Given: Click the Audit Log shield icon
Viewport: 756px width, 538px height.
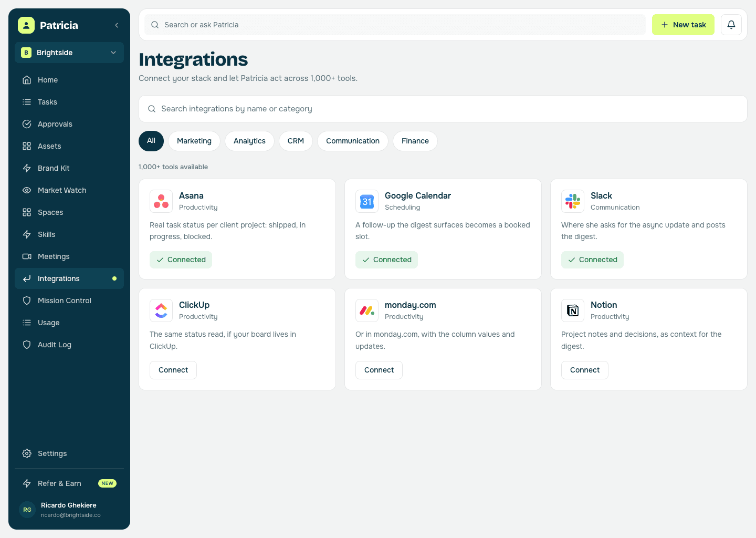Looking at the screenshot, I should tap(27, 345).
